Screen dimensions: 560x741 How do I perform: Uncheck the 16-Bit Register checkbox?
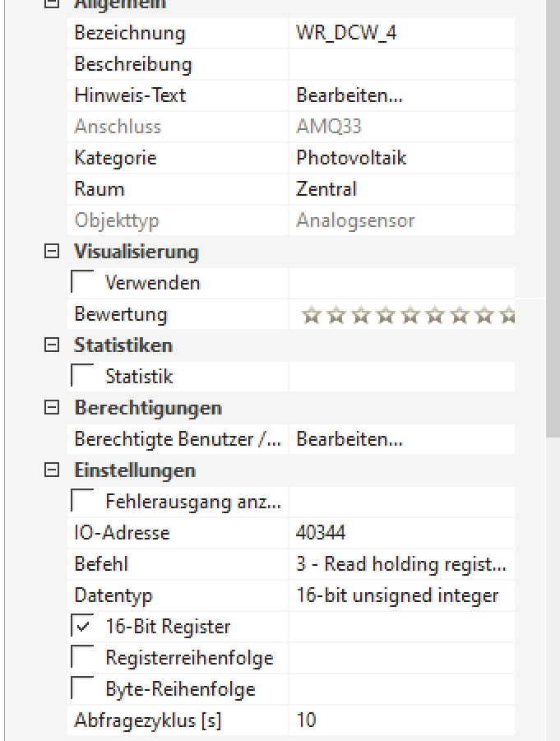(83, 627)
